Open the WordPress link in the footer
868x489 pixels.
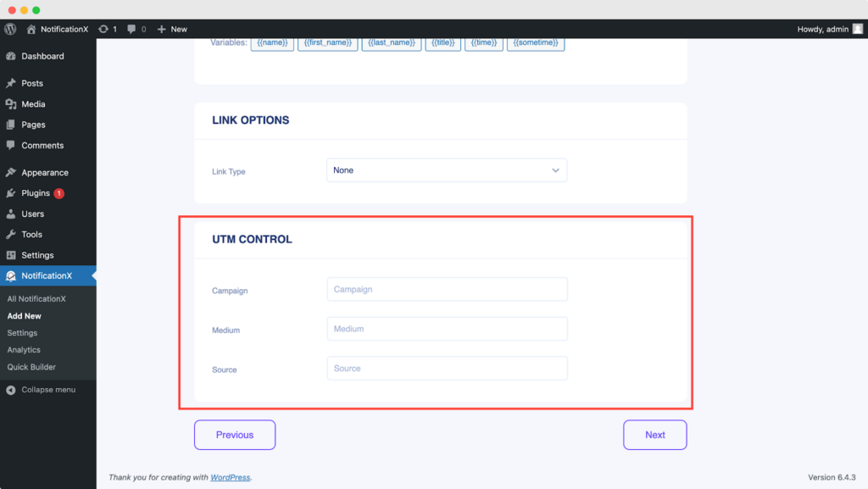pos(230,477)
